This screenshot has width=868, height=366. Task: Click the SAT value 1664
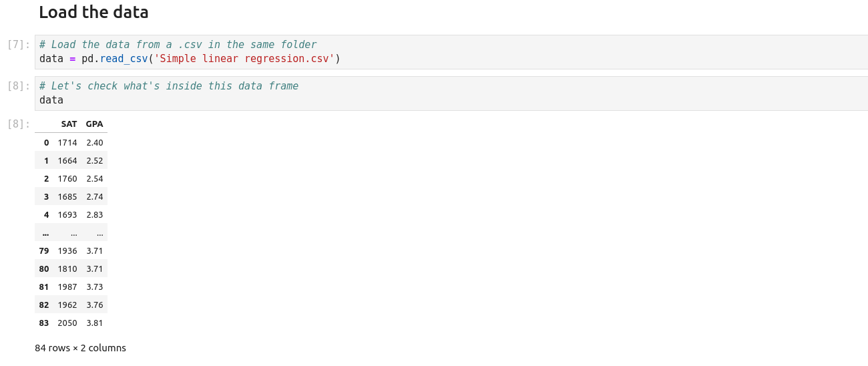pos(67,161)
